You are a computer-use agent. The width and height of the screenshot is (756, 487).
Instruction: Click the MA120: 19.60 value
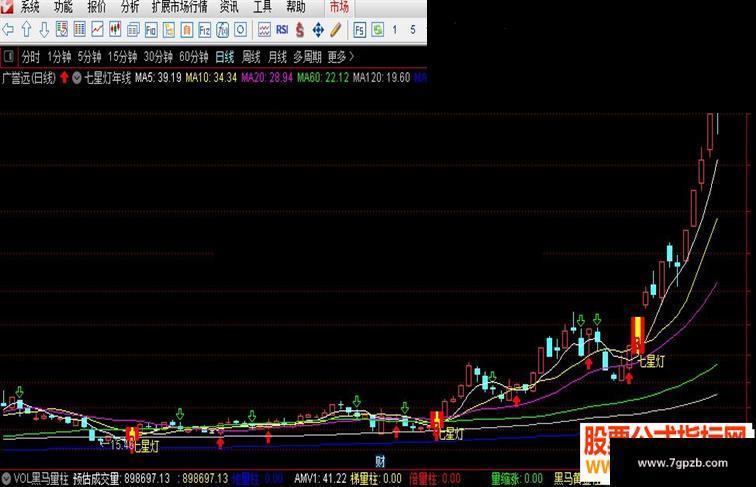[x=381, y=78]
